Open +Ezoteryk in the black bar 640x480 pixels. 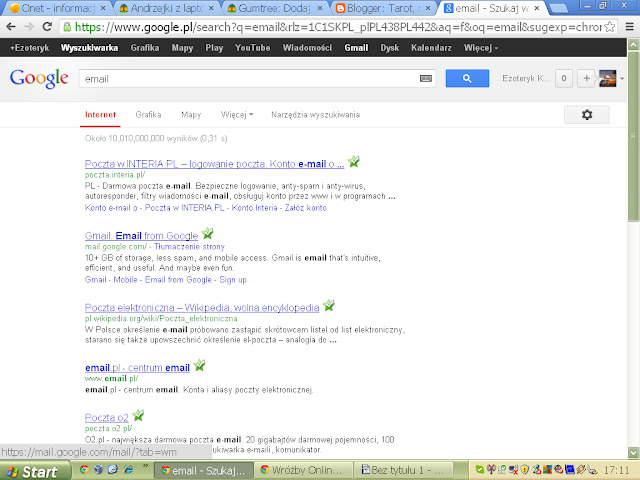click(29, 48)
